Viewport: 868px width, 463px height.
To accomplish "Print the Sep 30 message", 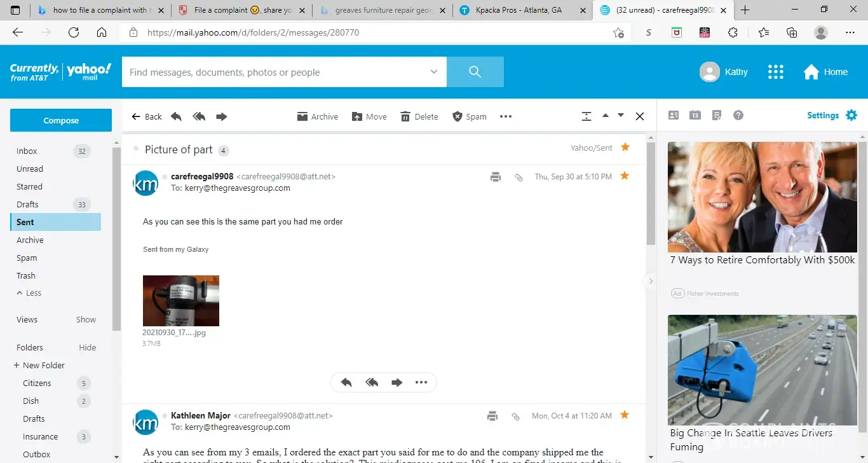I will point(496,177).
